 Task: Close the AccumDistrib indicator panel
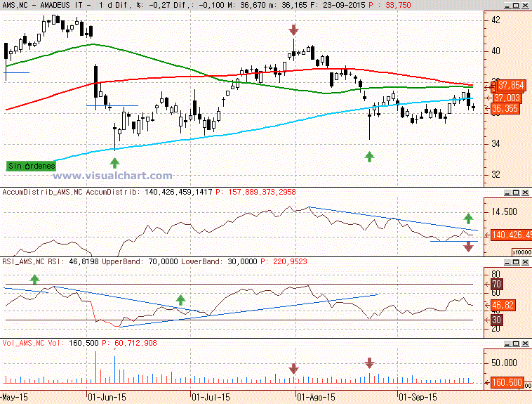tap(525, 193)
